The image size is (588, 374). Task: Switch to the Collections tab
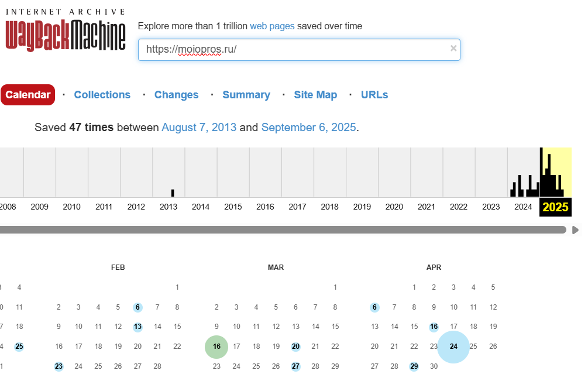pos(102,95)
